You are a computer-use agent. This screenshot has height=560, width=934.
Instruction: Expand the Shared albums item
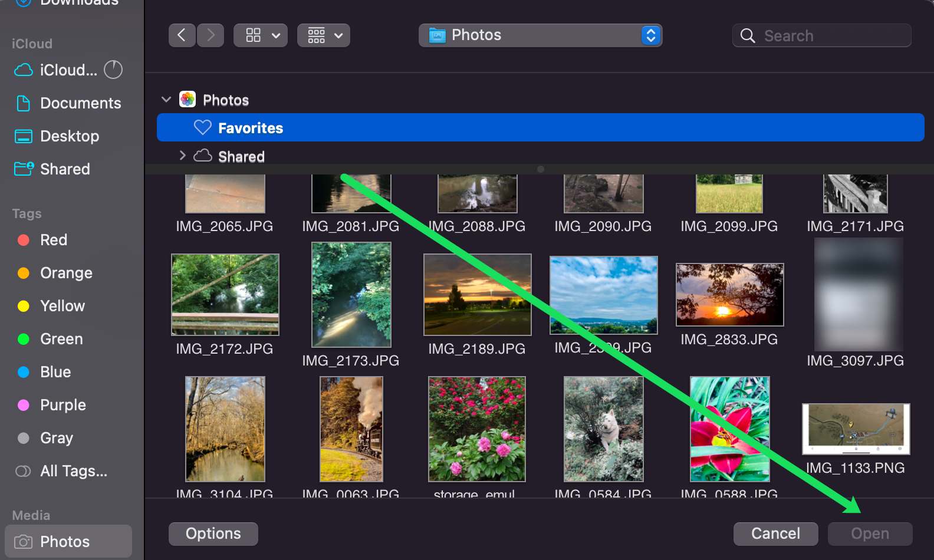pos(182,156)
